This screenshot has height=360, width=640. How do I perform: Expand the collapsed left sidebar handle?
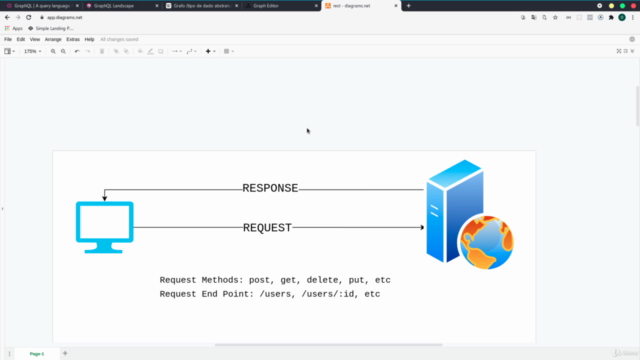pos(2,209)
